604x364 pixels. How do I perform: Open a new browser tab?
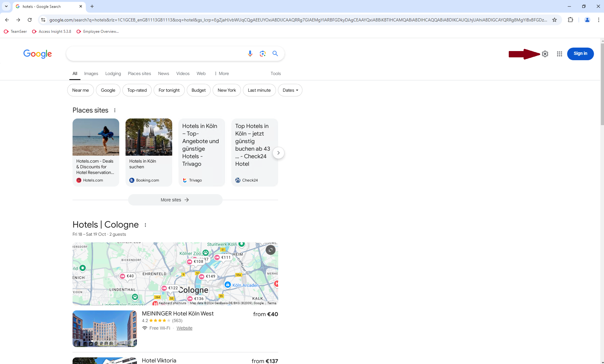pos(92,6)
